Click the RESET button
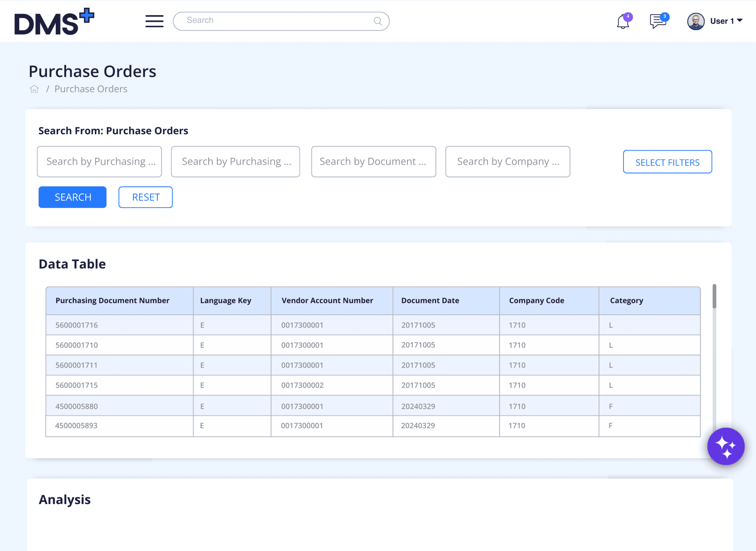Image resolution: width=756 pixels, height=551 pixels. pyautogui.click(x=145, y=197)
